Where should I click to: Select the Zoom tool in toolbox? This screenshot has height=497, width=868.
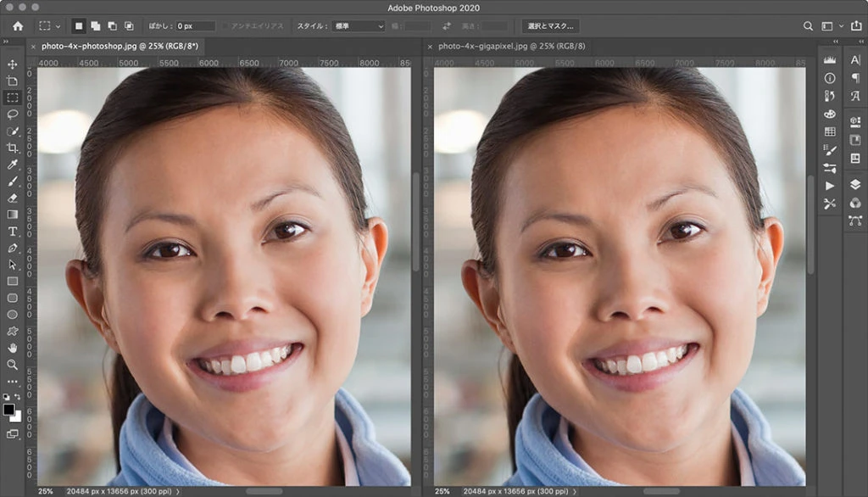pos(13,365)
